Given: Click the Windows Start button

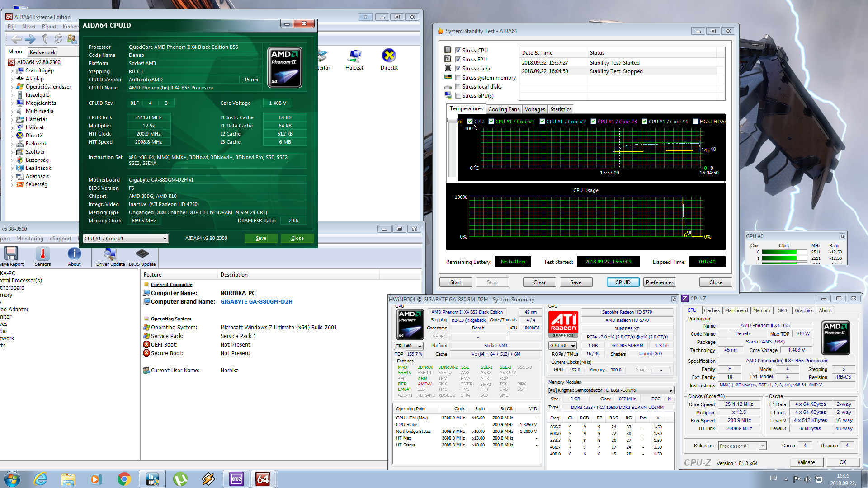Looking at the screenshot, I should point(12,479).
